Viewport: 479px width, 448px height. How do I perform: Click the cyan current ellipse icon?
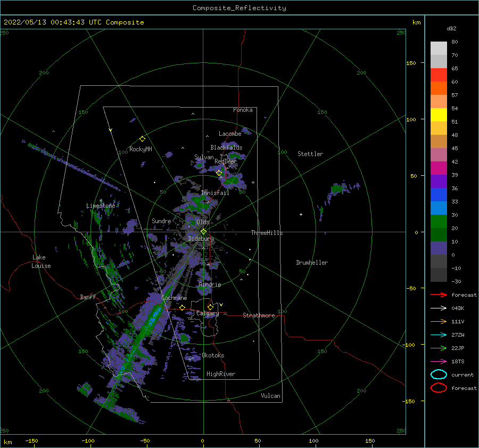tap(439, 374)
